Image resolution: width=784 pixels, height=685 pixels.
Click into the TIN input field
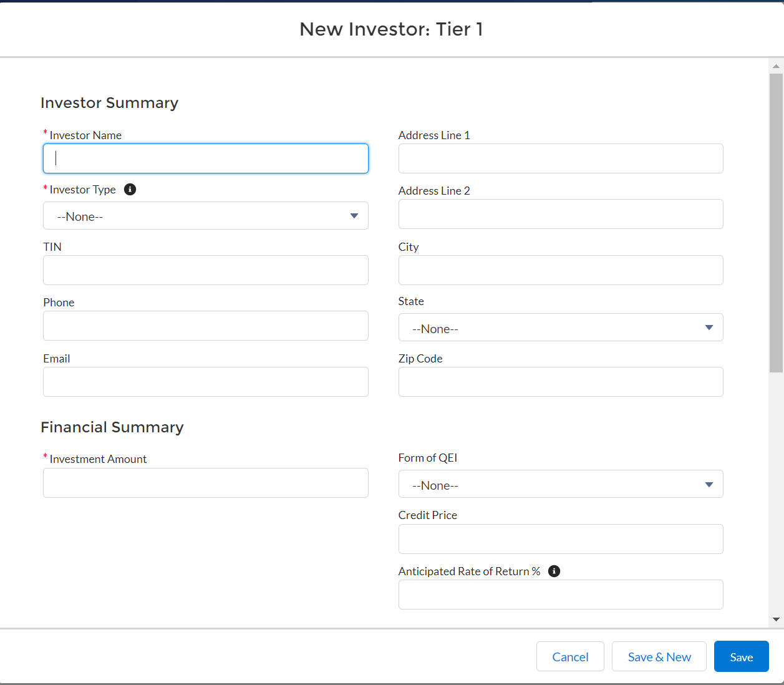[x=205, y=270]
